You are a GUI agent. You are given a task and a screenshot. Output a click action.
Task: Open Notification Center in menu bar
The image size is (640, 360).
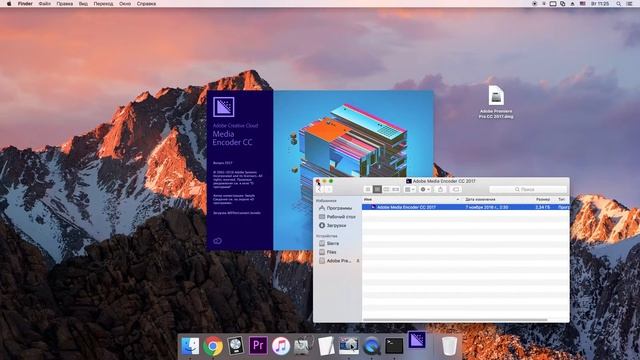click(630, 4)
